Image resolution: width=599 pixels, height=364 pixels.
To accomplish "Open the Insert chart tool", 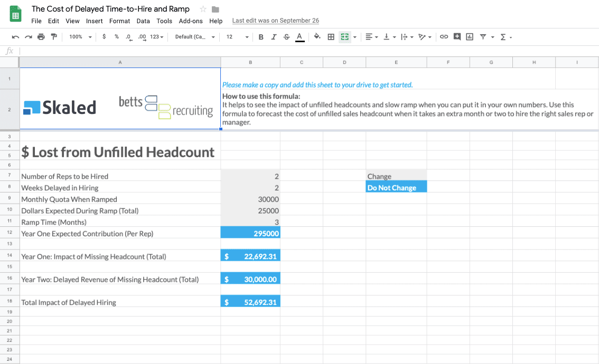I will [470, 37].
